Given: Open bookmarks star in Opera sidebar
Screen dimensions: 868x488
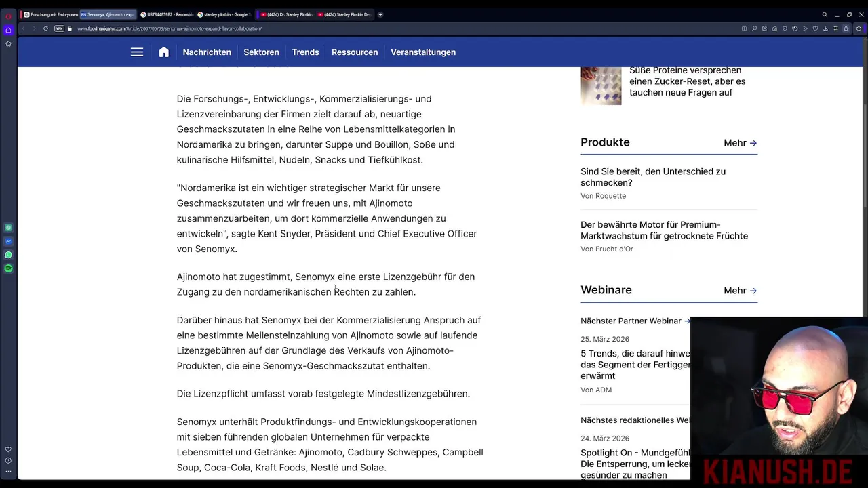Looking at the screenshot, I should pos(8,43).
